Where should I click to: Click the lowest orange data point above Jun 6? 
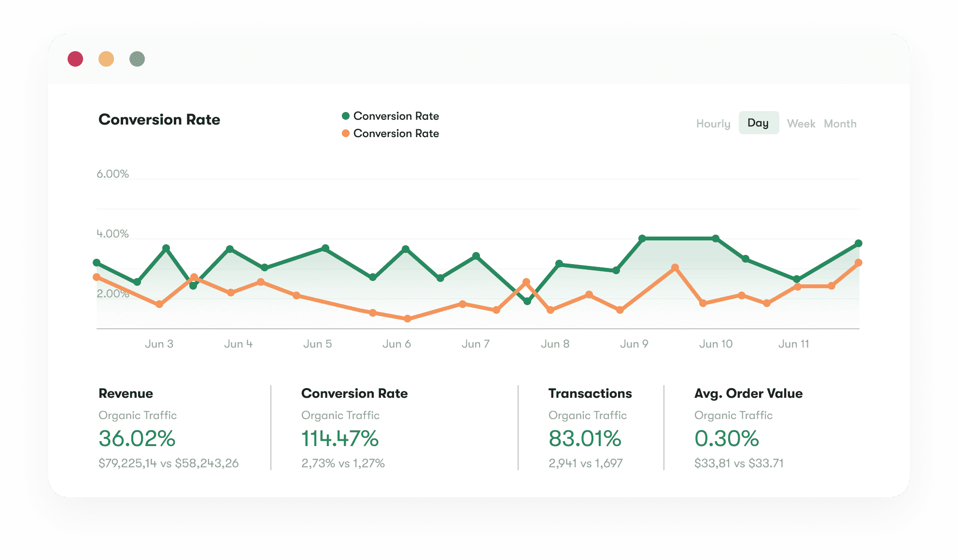pos(408,319)
